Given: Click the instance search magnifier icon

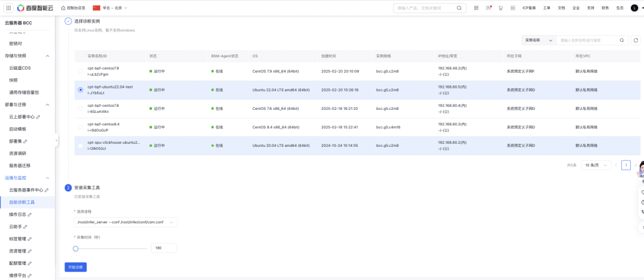Looking at the screenshot, I should point(622,40).
